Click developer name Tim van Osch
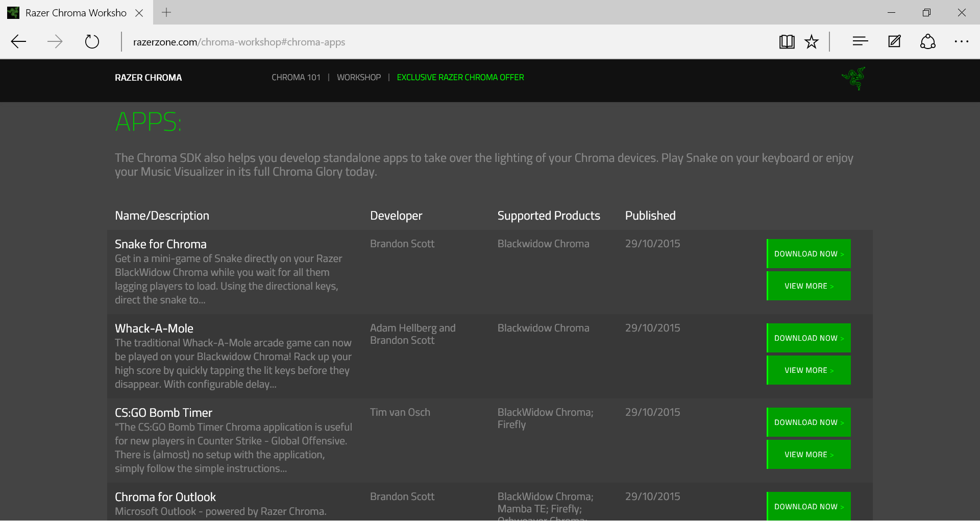Viewport: 980px width, 521px height. coord(400,412)
